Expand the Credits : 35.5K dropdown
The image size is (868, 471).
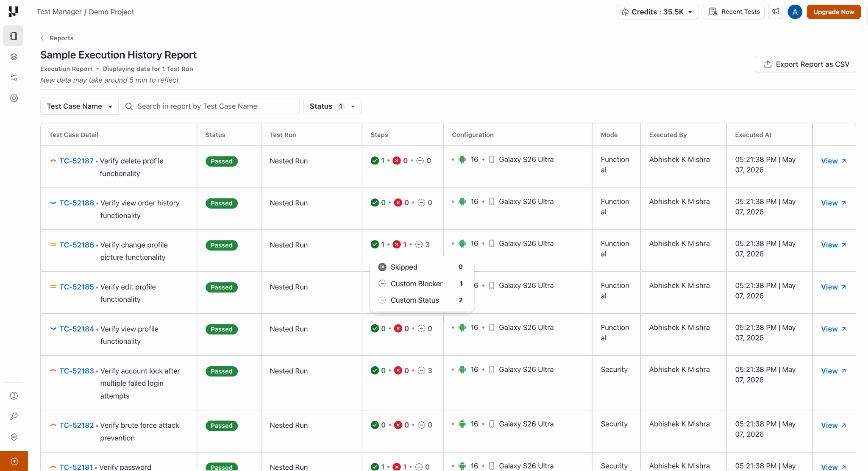coord(657,12)
